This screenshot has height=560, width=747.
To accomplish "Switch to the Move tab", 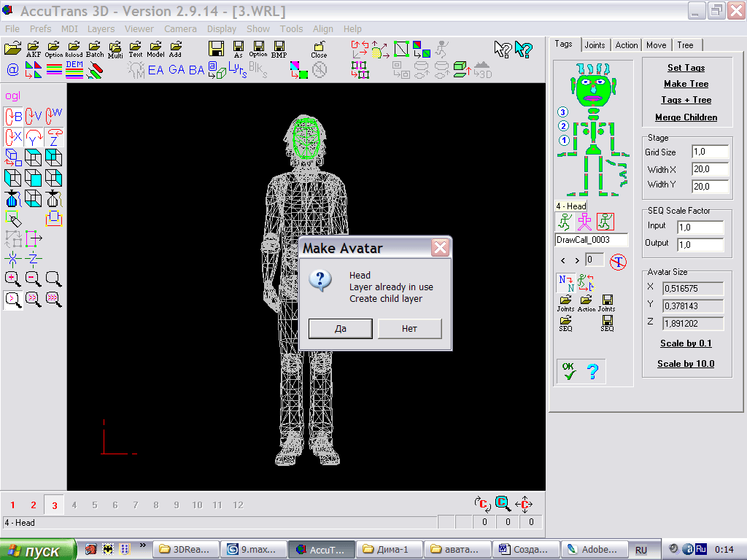I will tap(657, 44).
